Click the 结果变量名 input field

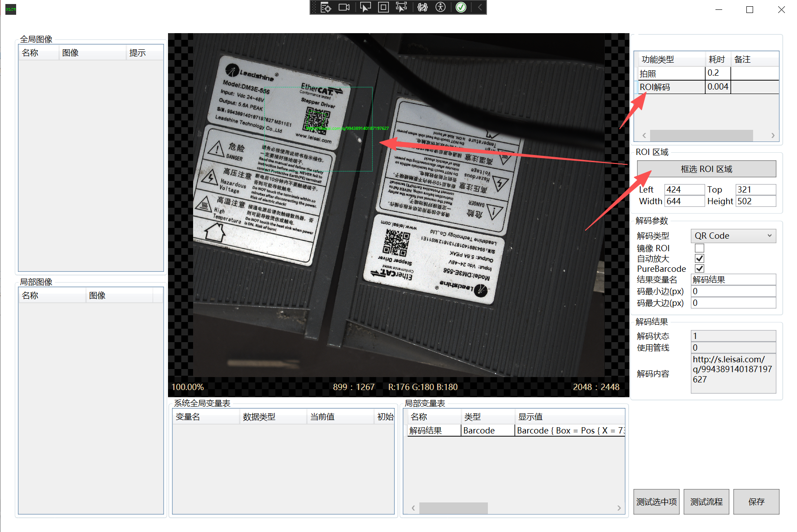click(x=733, y=279)
